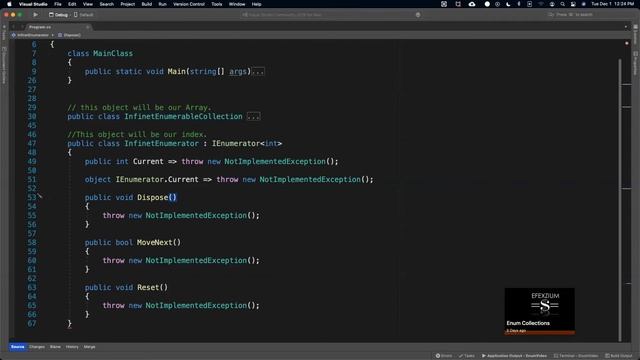Open the Version Control menu
Image resolution: width=640 pixels, height=360 pixels.
(x=189, y=4)
